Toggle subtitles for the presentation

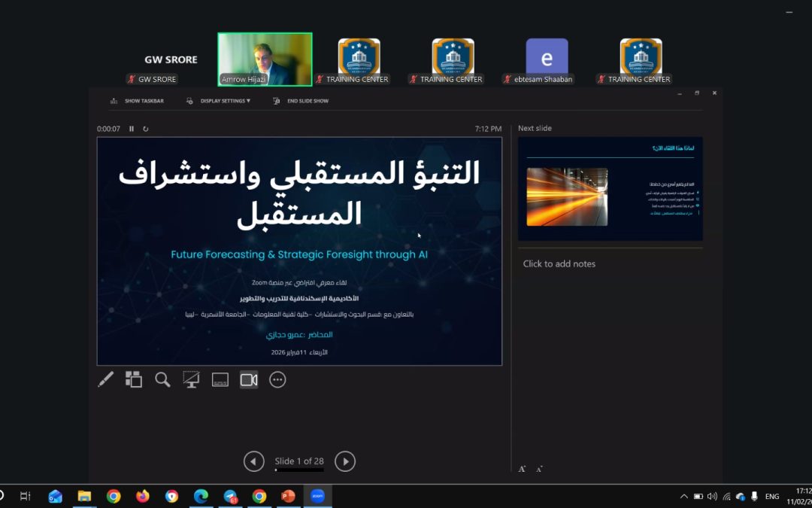220,379
